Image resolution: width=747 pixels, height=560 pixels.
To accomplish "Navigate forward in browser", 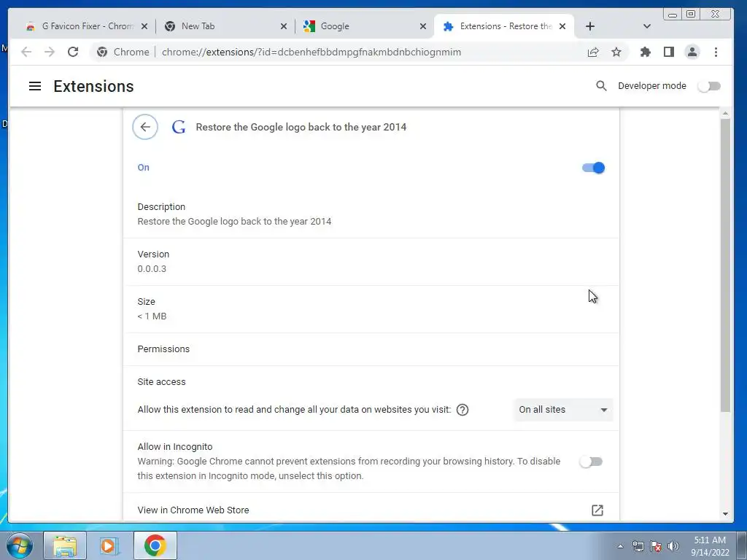I will coord(50,52).
